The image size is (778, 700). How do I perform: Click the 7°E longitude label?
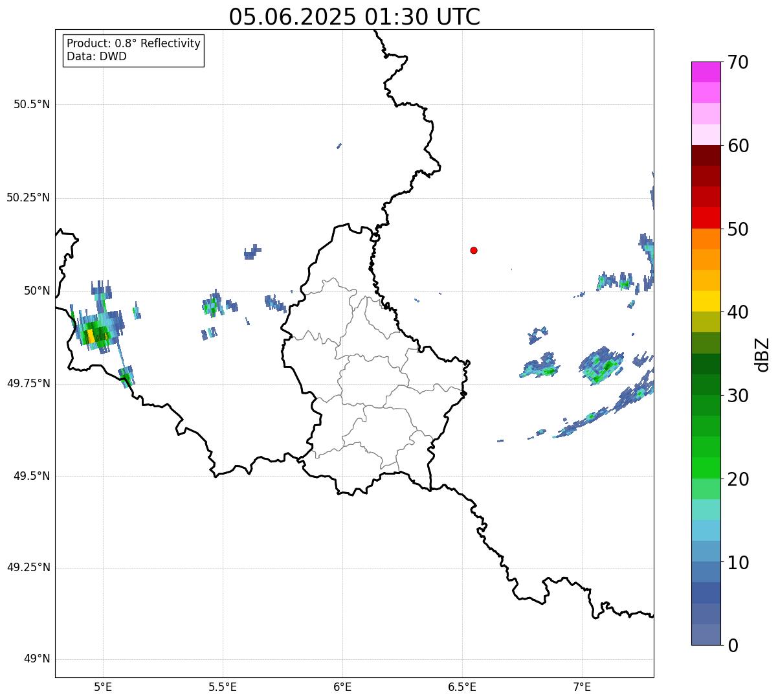[x=582, y=686]
